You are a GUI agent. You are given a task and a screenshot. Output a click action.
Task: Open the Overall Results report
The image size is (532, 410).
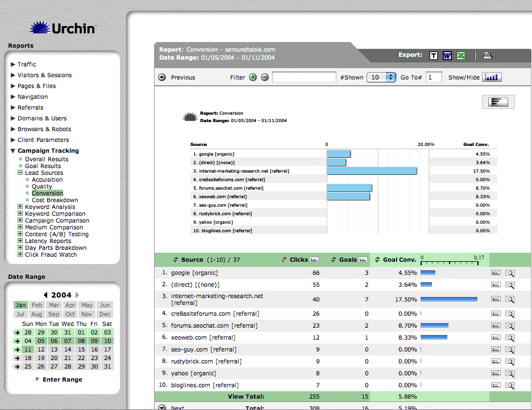pyautogui.click(x=47, y=159)
